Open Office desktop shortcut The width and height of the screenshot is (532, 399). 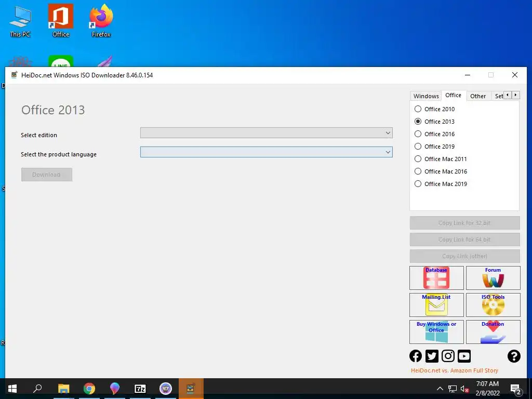(x=61, y=20)
